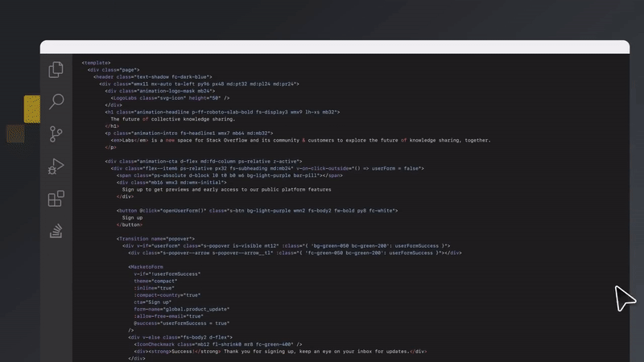Click the "Success! Thank you for signing up" line
Image resolution: width=644 pixels, height=362 pixels.
coord(280,352)
